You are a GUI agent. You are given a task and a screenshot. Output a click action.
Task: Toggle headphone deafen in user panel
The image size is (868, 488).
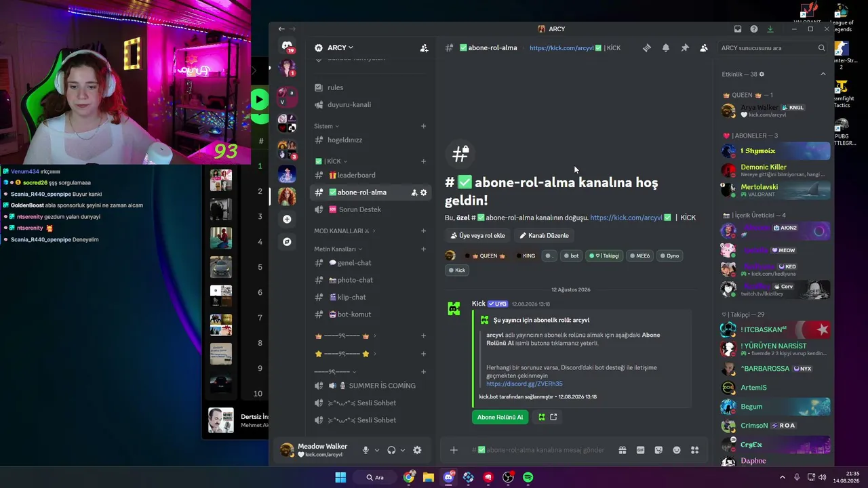(x=391, y=450)
